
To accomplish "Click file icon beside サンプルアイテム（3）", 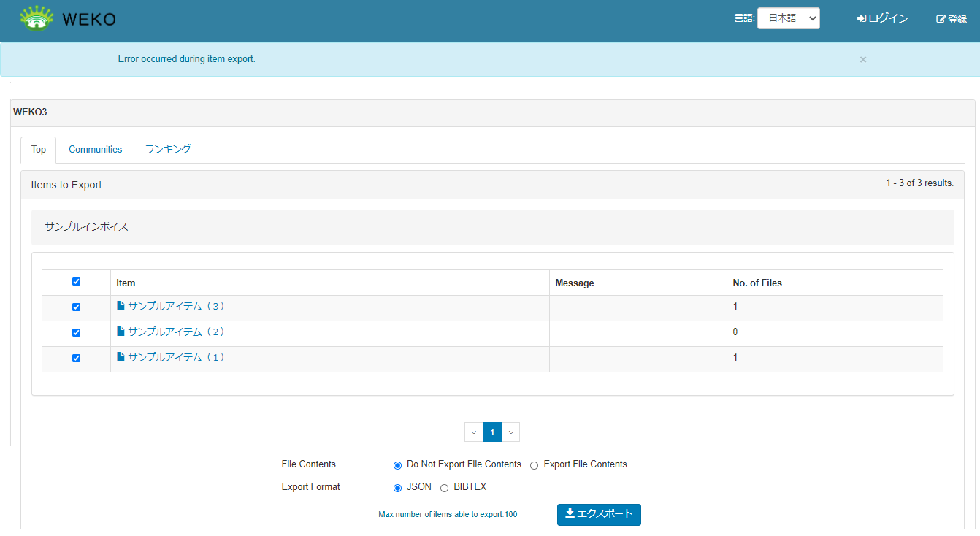I will 121,306.
